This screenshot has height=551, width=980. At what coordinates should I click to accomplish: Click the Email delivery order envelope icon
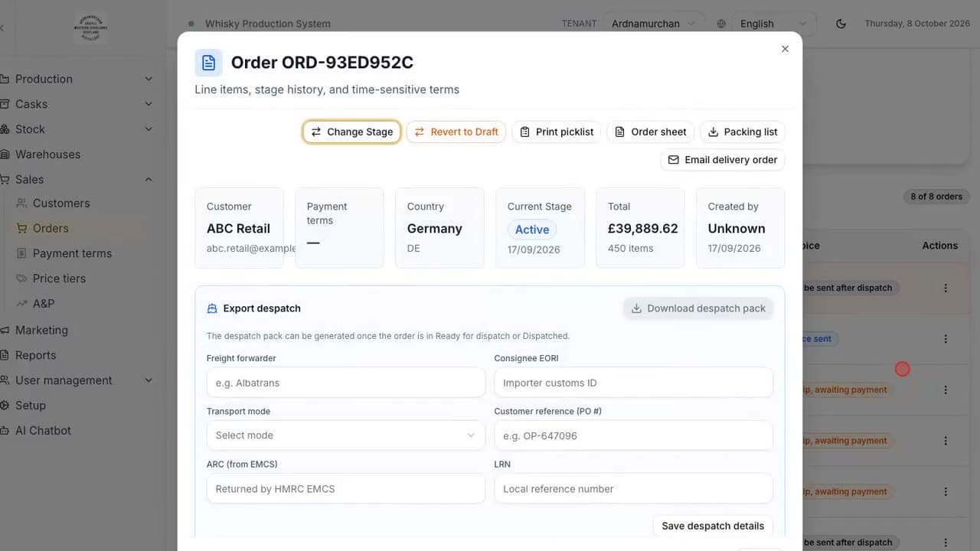pos(674,160)
